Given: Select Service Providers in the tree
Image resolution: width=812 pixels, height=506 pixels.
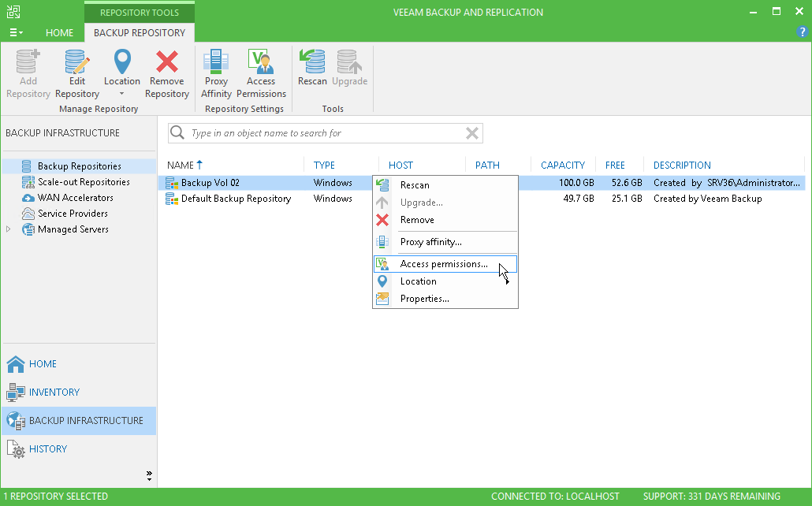Looking at the screenshot, I should [x=73, y=214].
